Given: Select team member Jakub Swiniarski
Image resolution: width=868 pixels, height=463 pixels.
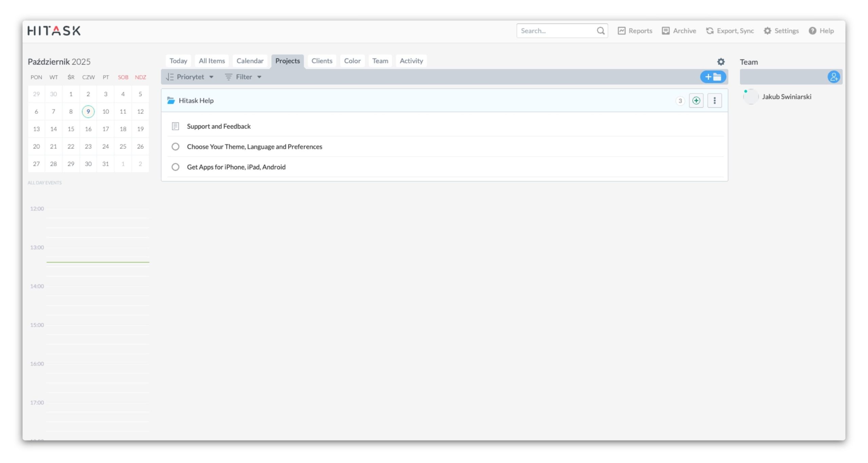Looking at the screenshot, I should (786, 97).
